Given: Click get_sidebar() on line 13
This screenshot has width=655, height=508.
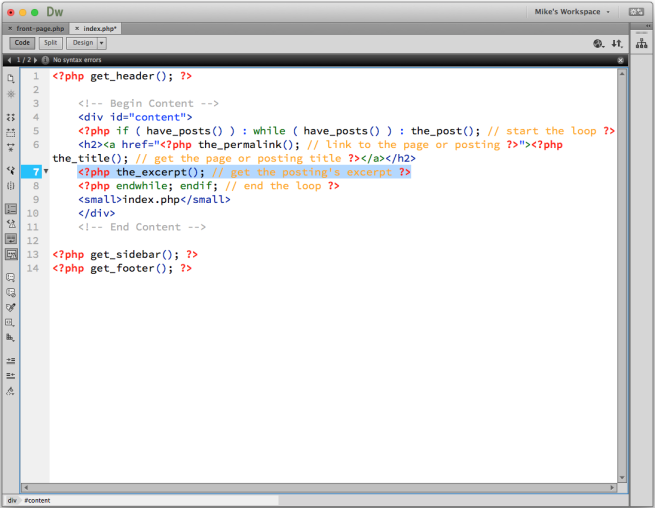Looking at the screenshot, I should point(131,254).
